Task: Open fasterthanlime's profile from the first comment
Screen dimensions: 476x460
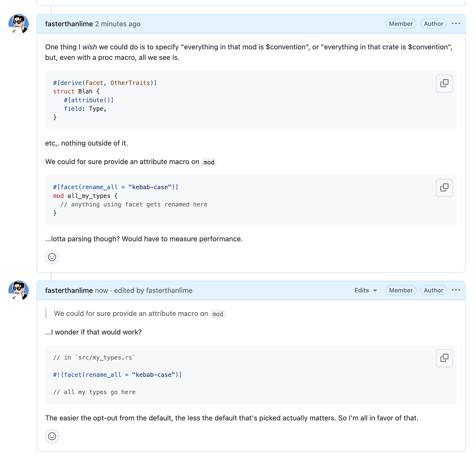Action: pos(69,24)
